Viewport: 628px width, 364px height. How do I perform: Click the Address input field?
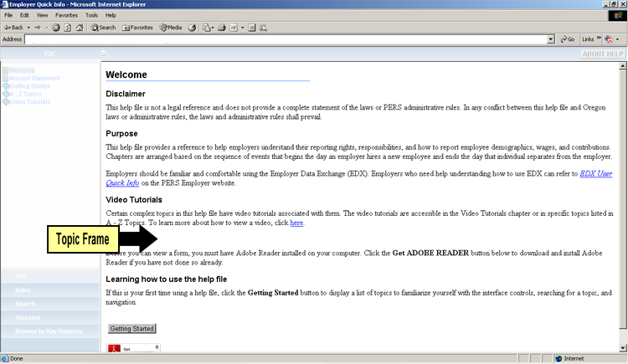285,39
